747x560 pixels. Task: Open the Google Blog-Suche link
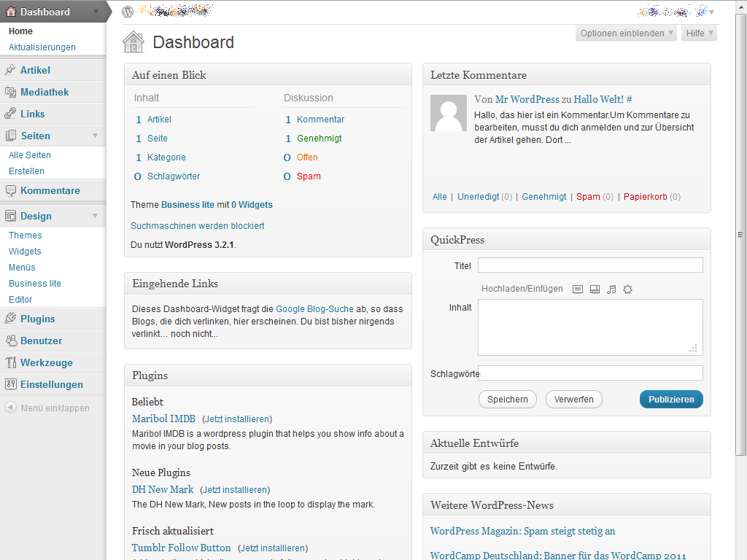coord(314,309)
